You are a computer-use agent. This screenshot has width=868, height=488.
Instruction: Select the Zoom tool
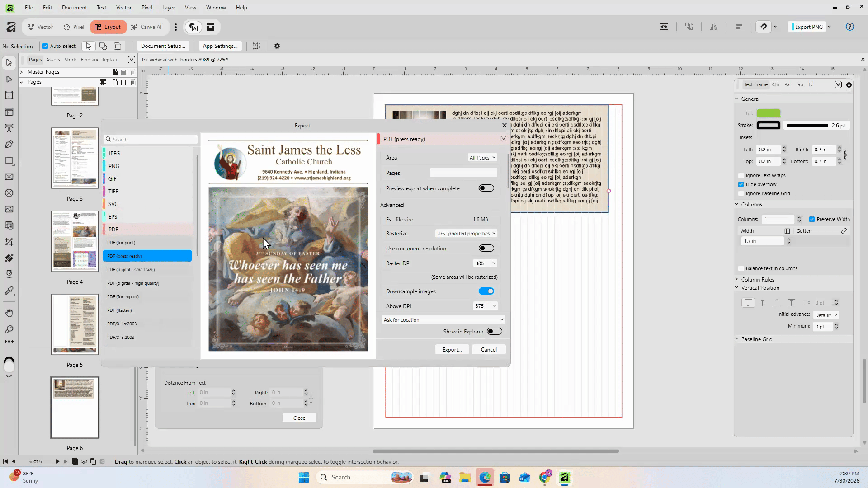click(x=9, y=329)
